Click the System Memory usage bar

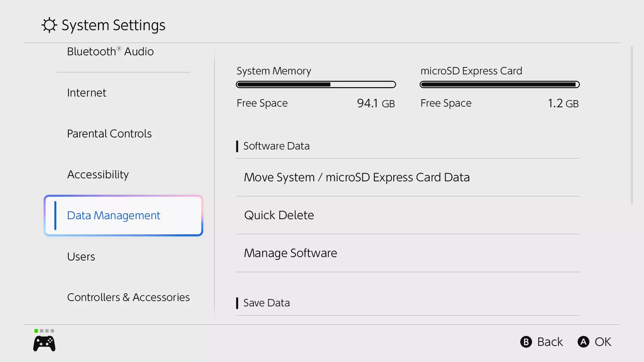[x=316, y=84]
